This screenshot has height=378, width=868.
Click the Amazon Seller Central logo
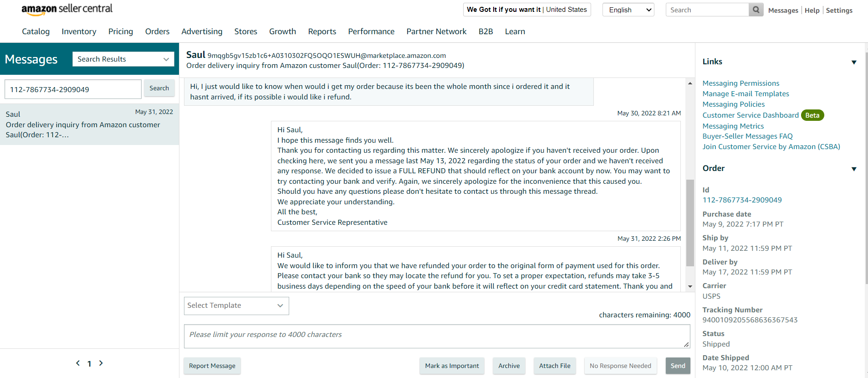point(67,10)
